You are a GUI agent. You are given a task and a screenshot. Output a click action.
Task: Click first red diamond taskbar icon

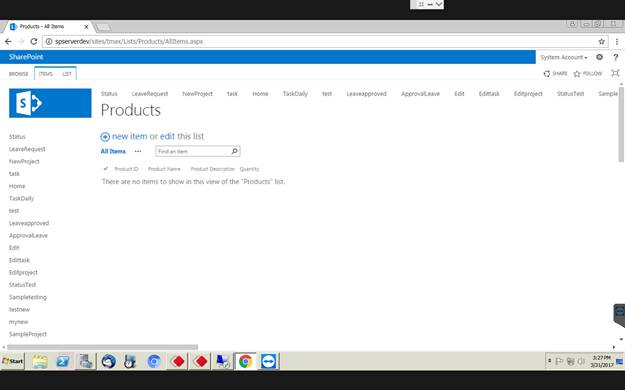178,361
